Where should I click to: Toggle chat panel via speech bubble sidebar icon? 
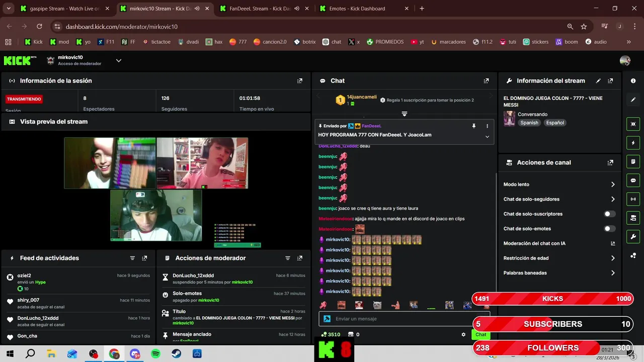pyautogui.click(x=633, y=180)
